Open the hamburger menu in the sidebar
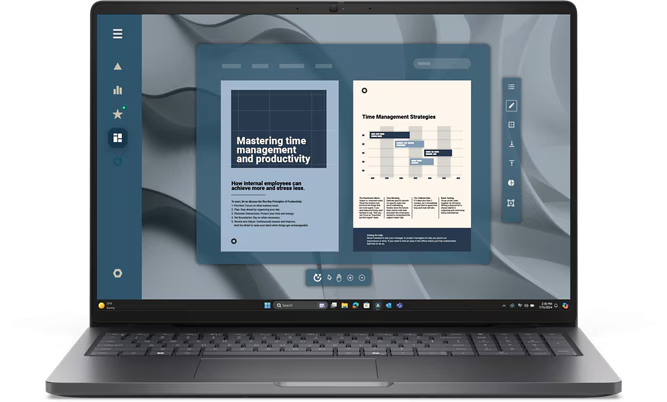The image size is (667, 402). (118, 34)
